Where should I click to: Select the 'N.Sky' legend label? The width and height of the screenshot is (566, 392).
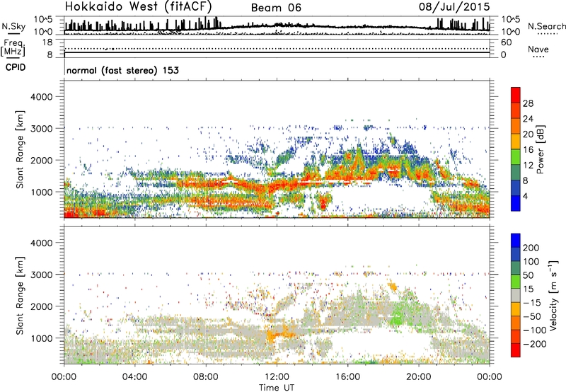tap(13, 26)
